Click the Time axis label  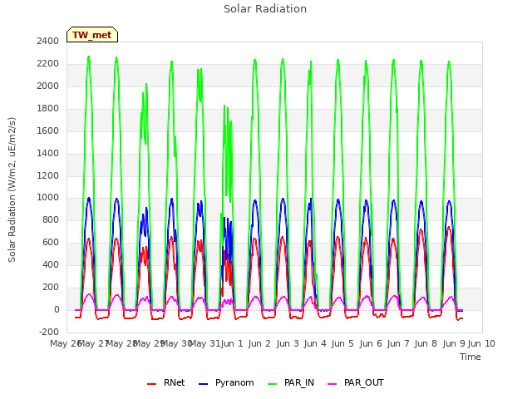[x=470, y=357]
